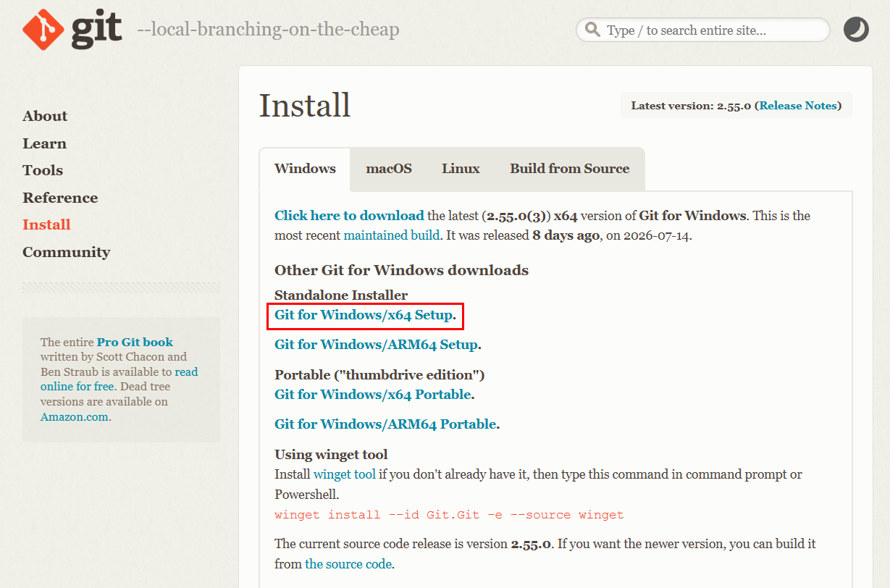Click the 'Latest version: 2.55.0' label
890x588 pixels.
point(691,106)
